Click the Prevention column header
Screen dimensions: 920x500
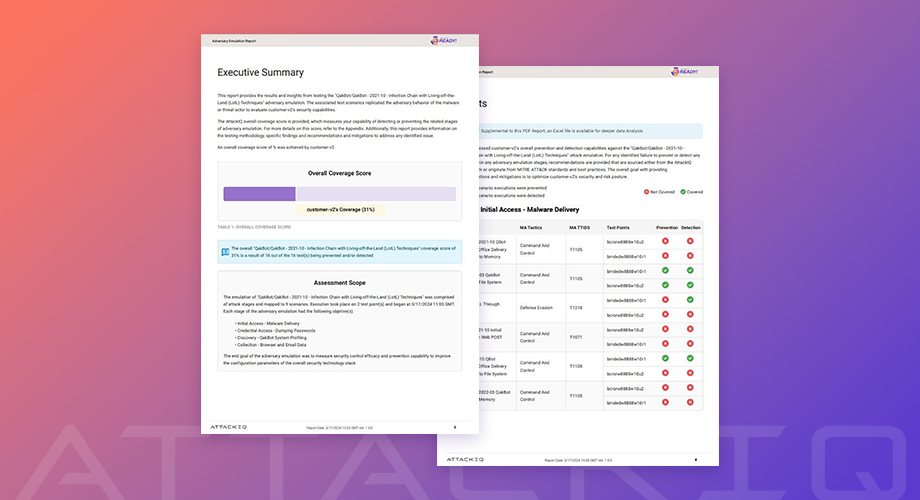(667, 228)
